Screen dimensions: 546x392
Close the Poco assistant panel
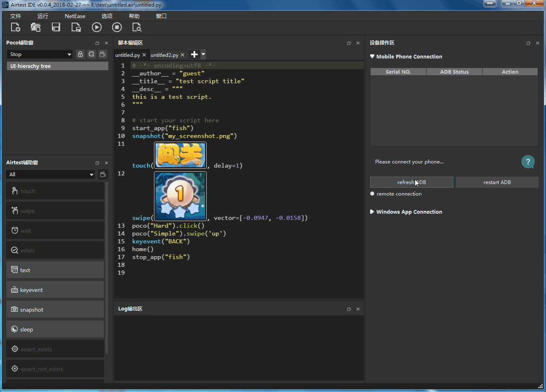coord(106,43)
